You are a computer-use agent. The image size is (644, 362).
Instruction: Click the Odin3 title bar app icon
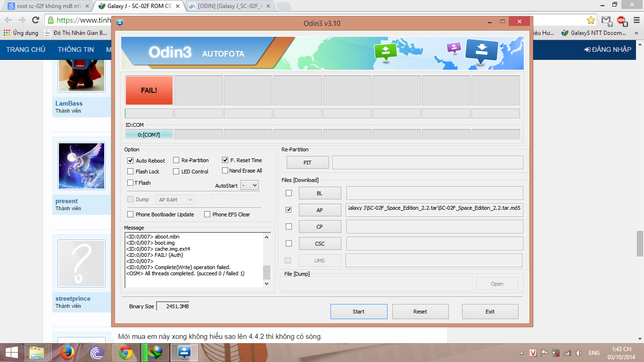120,23
